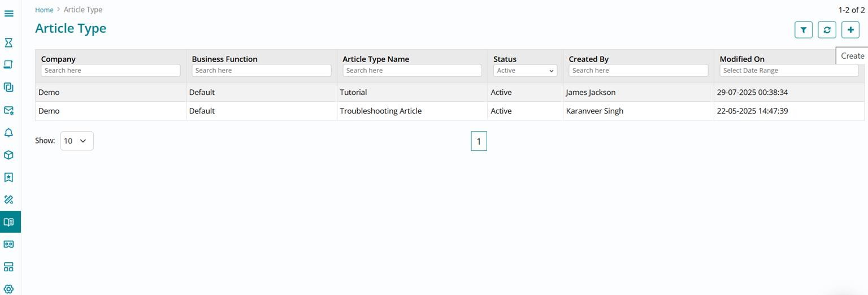Click the hourglass sidebar icon

[8, 42]
